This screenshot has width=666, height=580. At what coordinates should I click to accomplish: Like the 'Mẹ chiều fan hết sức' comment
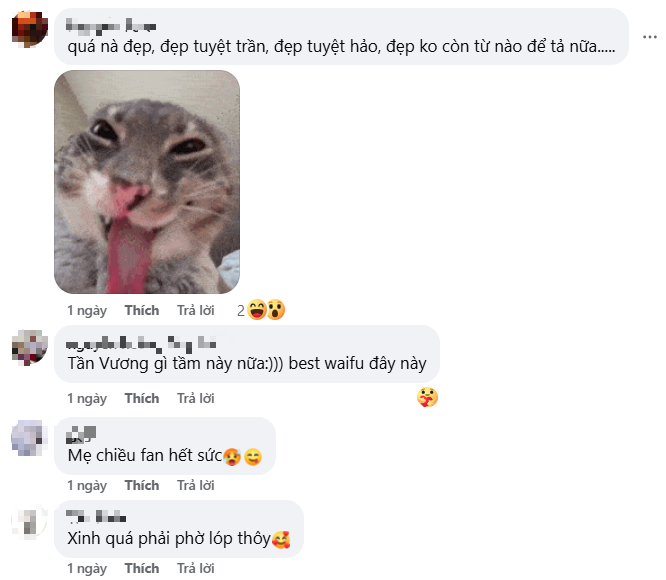click(142, 485)
